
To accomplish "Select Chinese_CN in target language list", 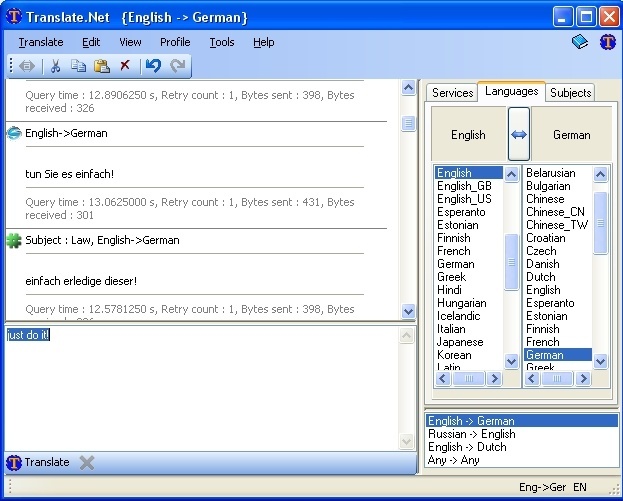I will tap(558, 212).
